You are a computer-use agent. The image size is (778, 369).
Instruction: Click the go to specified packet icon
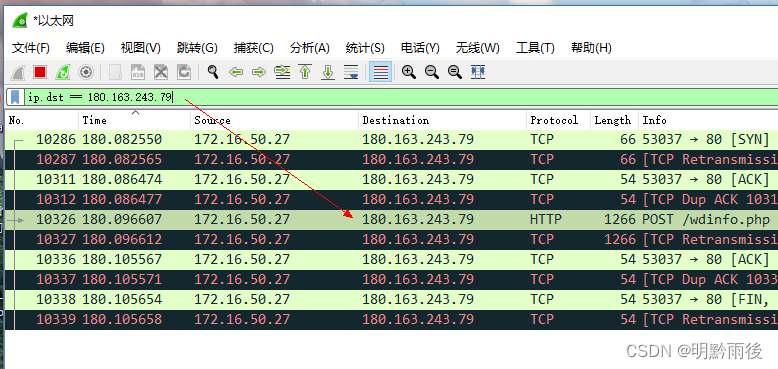tap(282, 72)
